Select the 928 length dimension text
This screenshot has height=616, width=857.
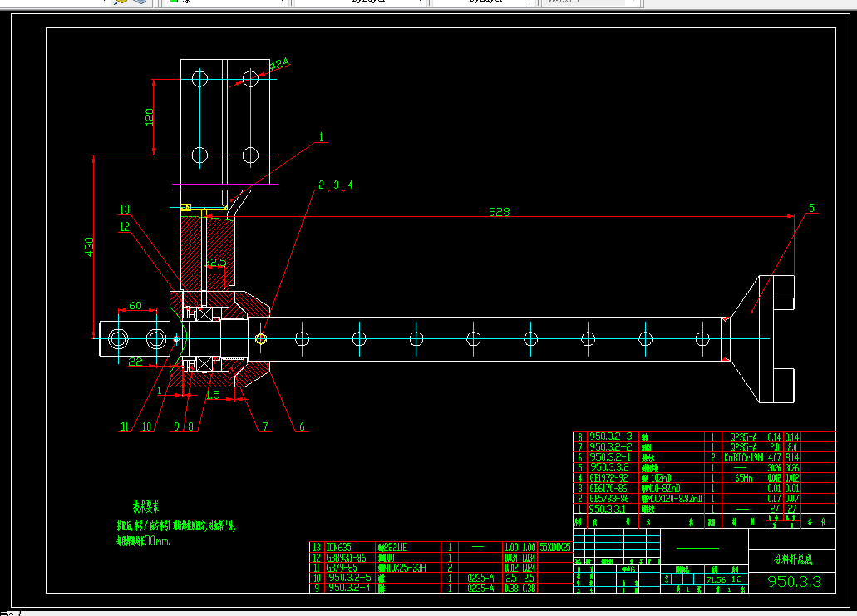pyautogui.click(x=499, y=212)
